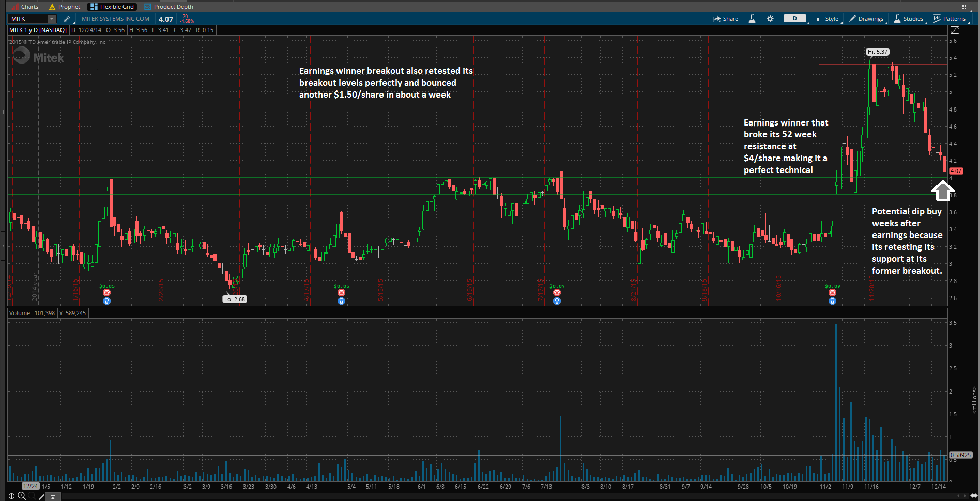Viewport: 980px width, 501px height.
Task: Click red earnings icon below $0.09
Action: (x=832, y=293)
